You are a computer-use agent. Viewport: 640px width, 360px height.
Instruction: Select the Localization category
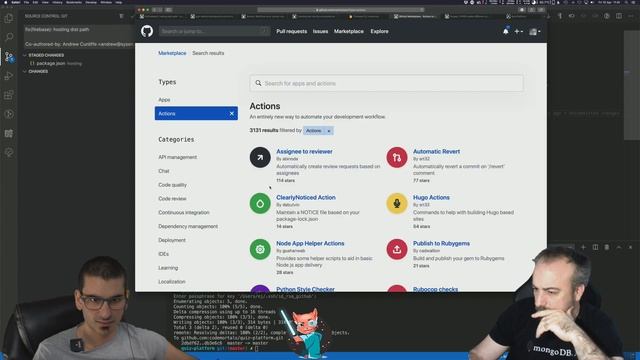tap(172, 282)
